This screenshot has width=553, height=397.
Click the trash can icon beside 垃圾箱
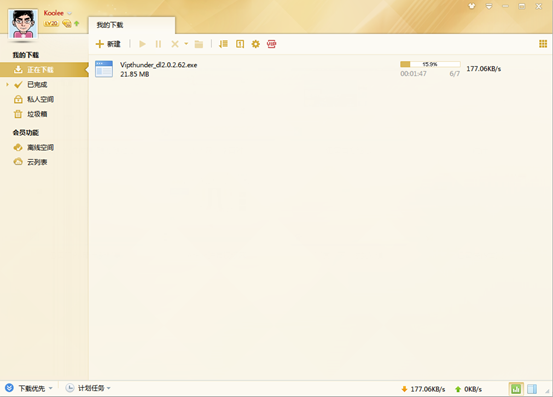pos(18,114)
